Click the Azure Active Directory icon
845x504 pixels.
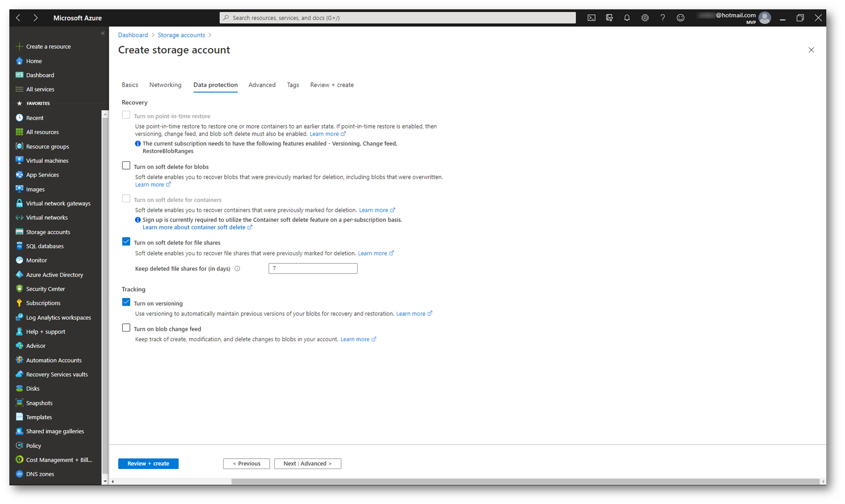point(19,274)
